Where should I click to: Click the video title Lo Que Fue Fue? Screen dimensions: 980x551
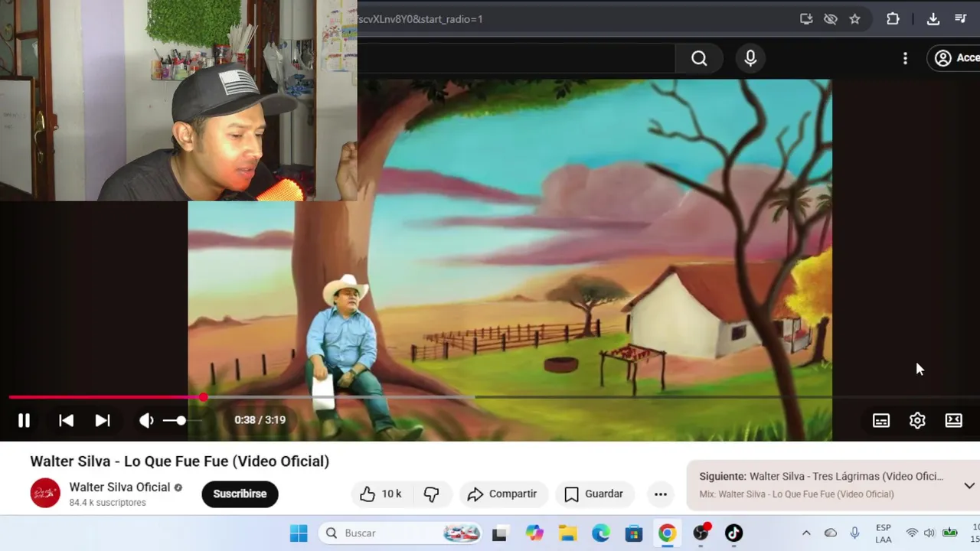[x=179, y=461]
